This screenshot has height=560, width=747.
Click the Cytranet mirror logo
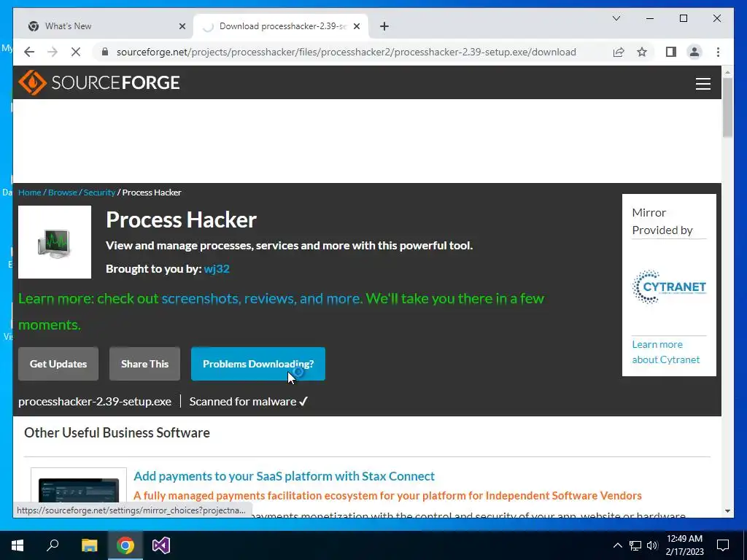(x=669, y=287)
